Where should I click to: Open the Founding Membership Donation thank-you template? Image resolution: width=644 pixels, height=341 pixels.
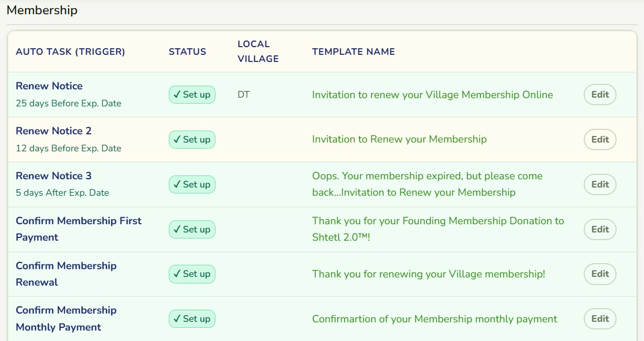pos(438,229)
